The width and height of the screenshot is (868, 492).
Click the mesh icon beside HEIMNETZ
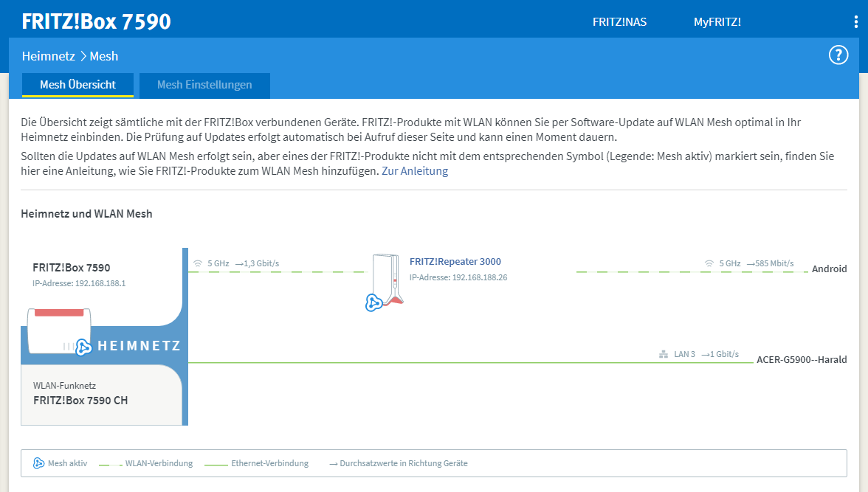pyautogui.click(x=83, y=346)
